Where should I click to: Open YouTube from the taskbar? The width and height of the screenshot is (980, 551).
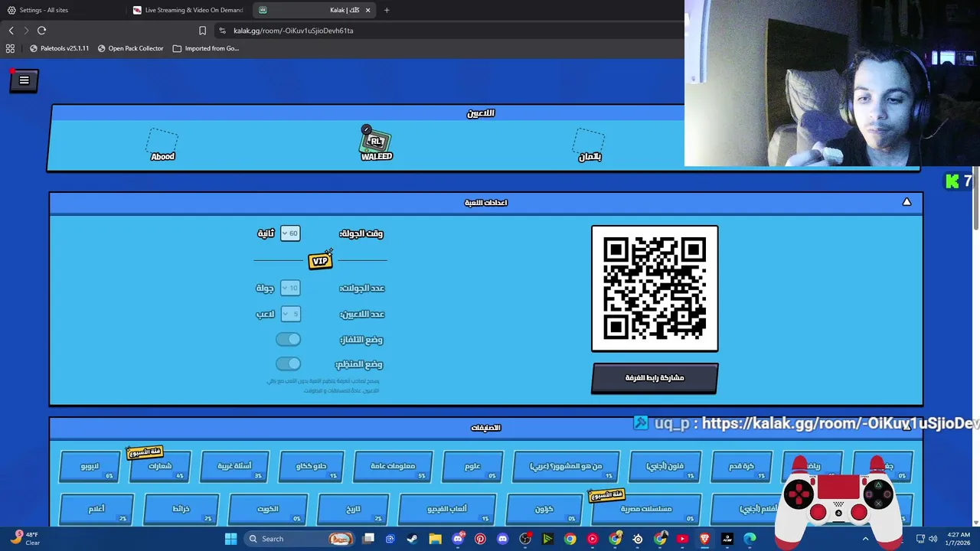coord(682,539)
